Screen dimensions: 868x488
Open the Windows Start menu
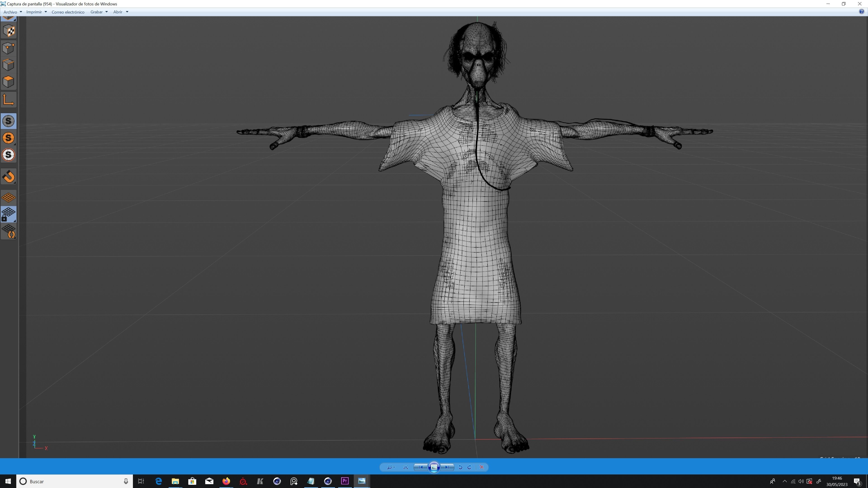8,481
